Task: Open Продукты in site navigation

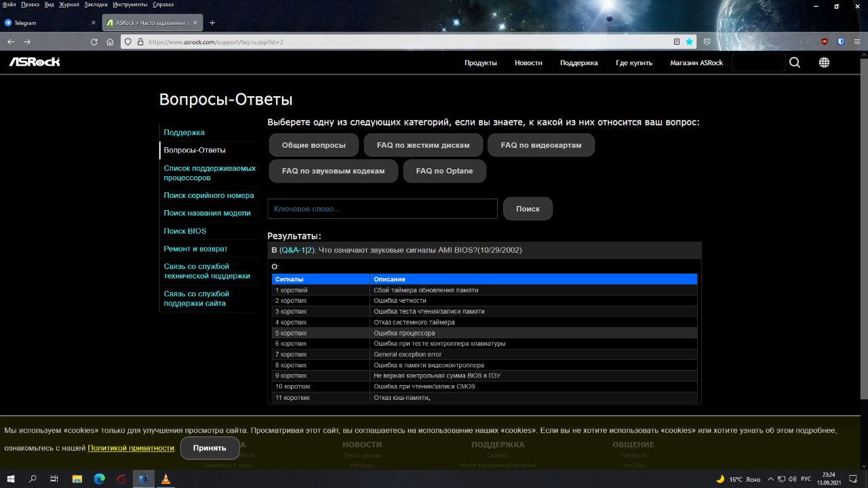Action: 481,62
